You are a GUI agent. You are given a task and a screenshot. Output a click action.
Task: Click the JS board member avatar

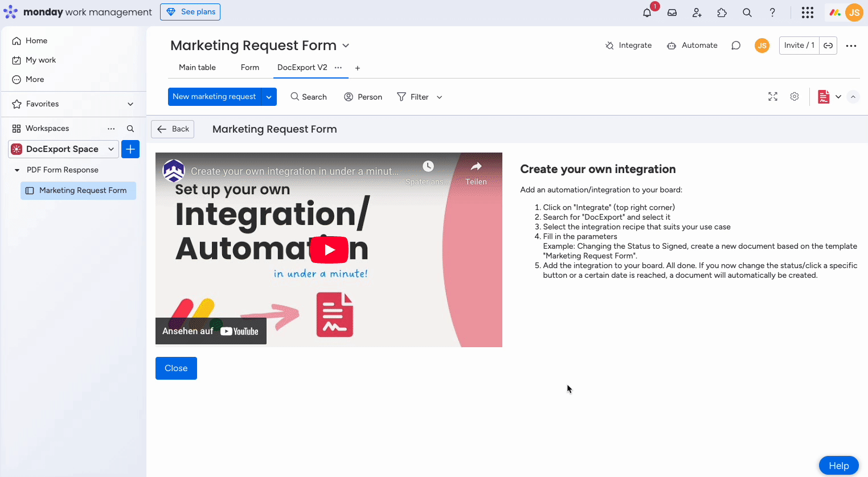[762, 46]
